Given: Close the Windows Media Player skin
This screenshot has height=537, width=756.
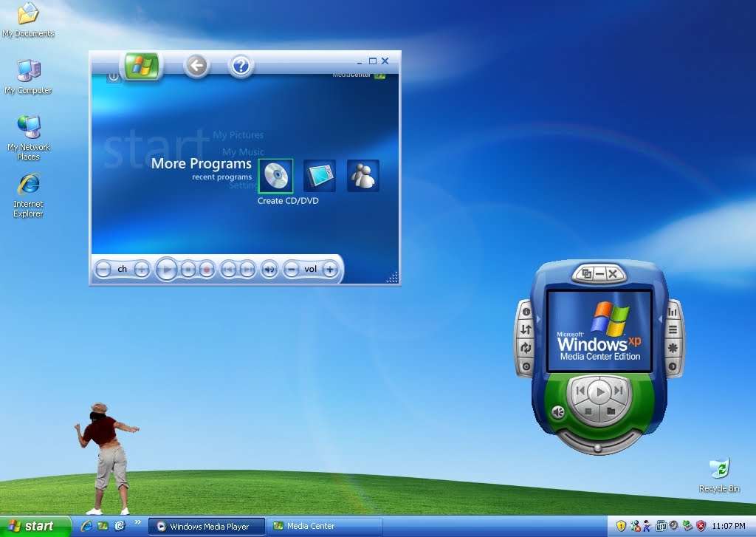Looking at the screenshot, I should (613, 274).
